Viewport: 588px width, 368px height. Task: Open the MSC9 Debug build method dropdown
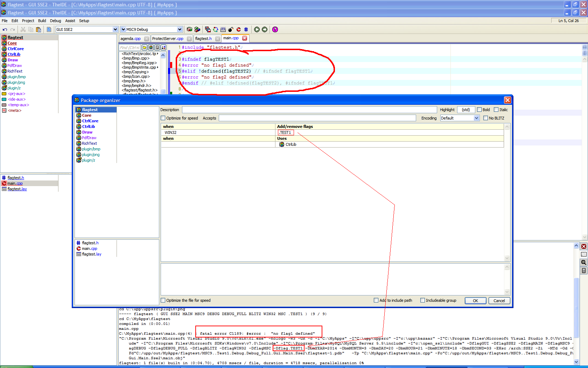click(x=180, y=29)
